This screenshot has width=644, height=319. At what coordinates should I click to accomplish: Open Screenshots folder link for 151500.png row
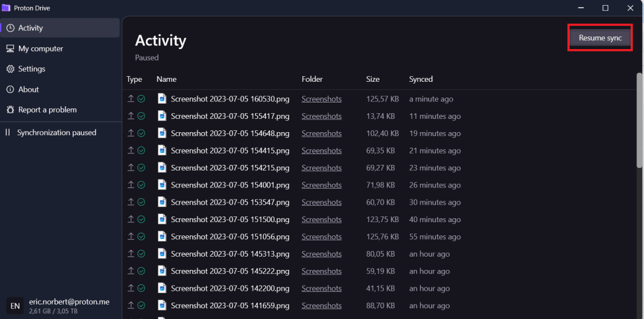click(x=321, y=220)
